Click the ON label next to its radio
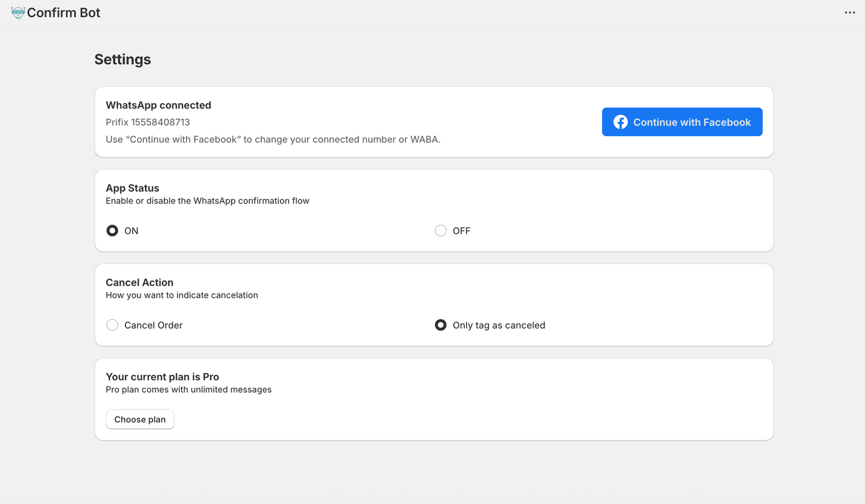This screenshot has width=865, height=504. (131, 231)
